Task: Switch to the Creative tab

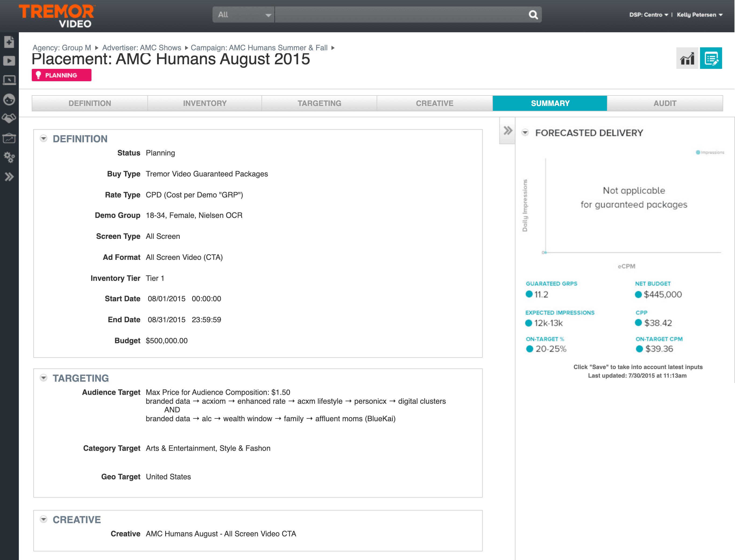Action: tap(435, 103)
